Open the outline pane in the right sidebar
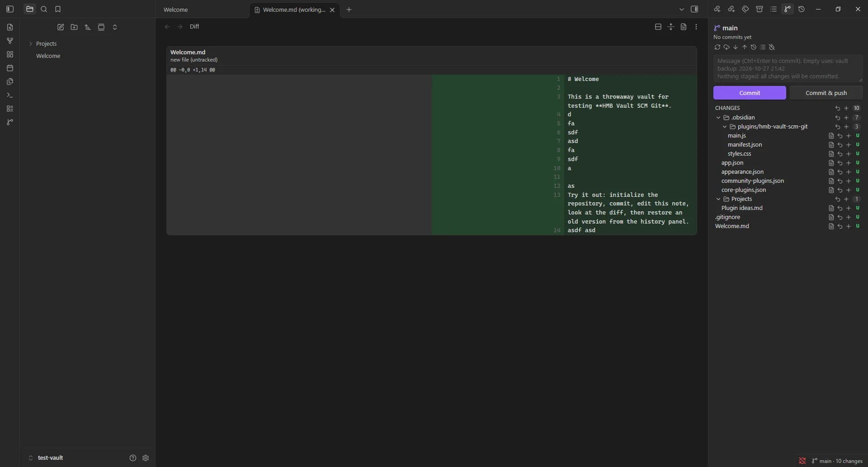Screen dimensions: 868x467 point(774,9)
